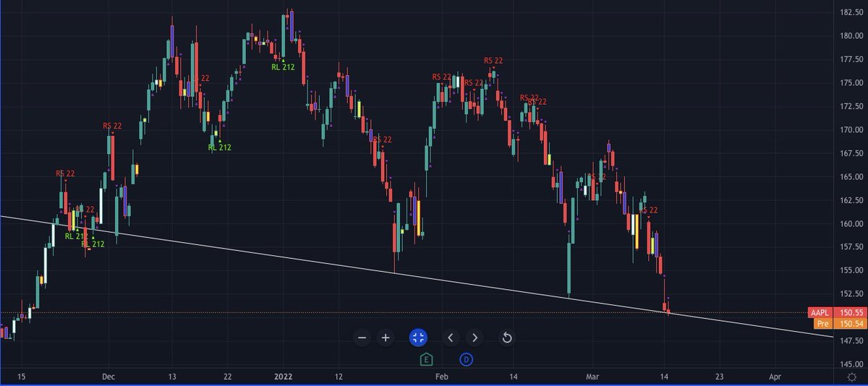Click the 145.00 price axis label
This screenshot has width=868, height=386.
pos(851,364)
